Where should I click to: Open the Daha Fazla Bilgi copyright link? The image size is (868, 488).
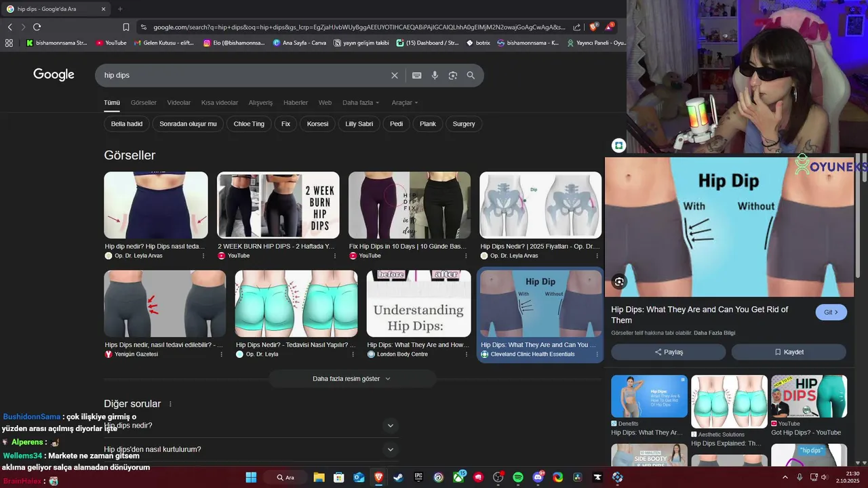[x=714, y=333]
